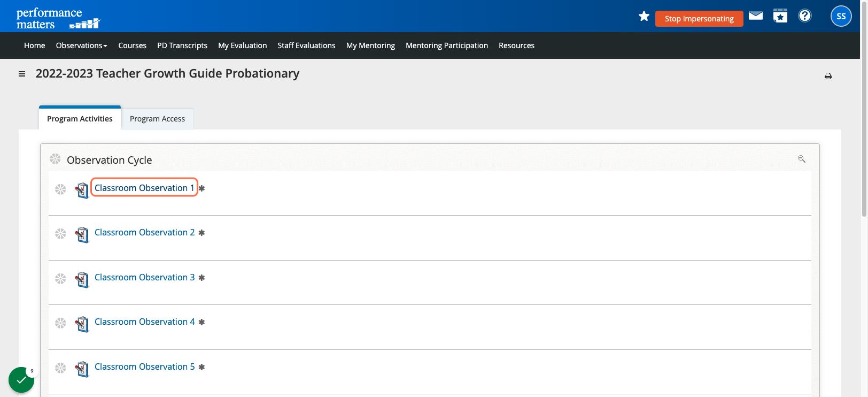Open the Mentoring Participation menu item

[447, 45]
